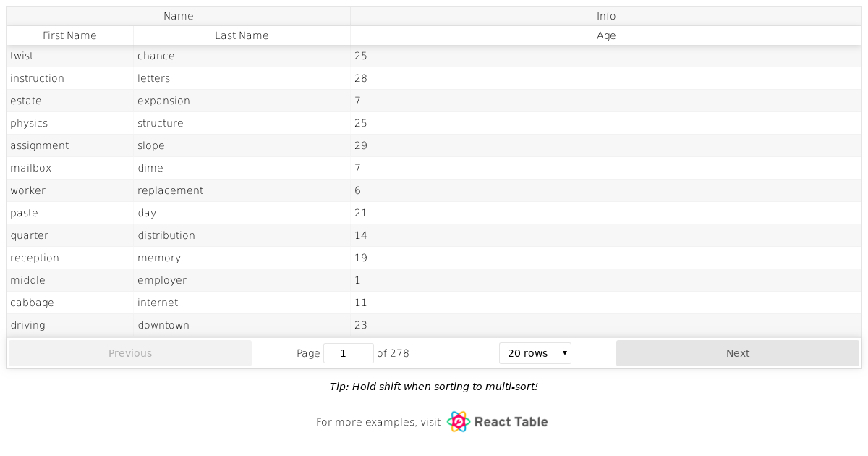Go to the Next page
This screenshot has height=456, width=868.
click(x=737, y=353)
